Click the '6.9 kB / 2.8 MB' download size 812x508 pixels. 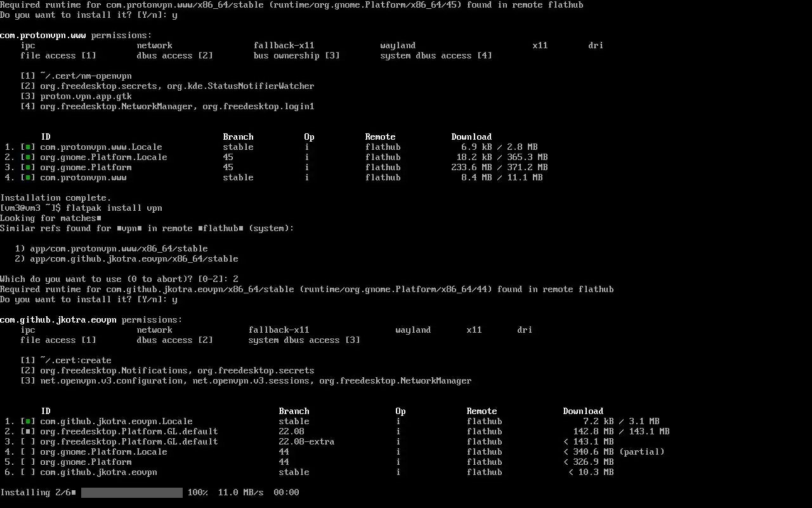click(500, 147)
